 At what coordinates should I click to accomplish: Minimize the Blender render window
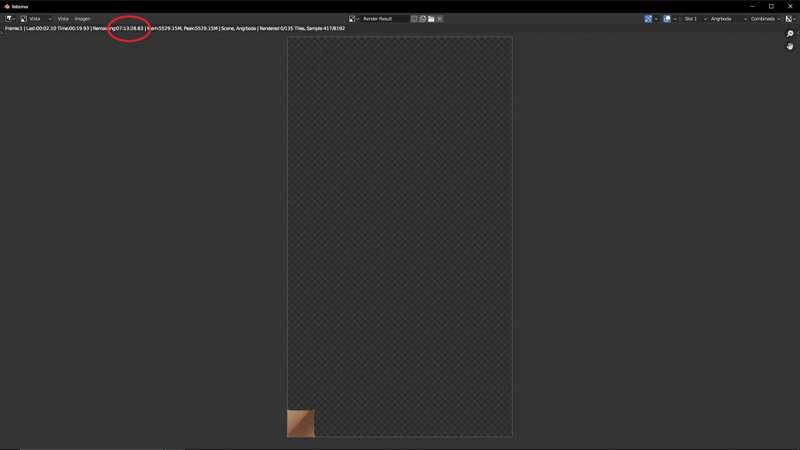point(753,7)
